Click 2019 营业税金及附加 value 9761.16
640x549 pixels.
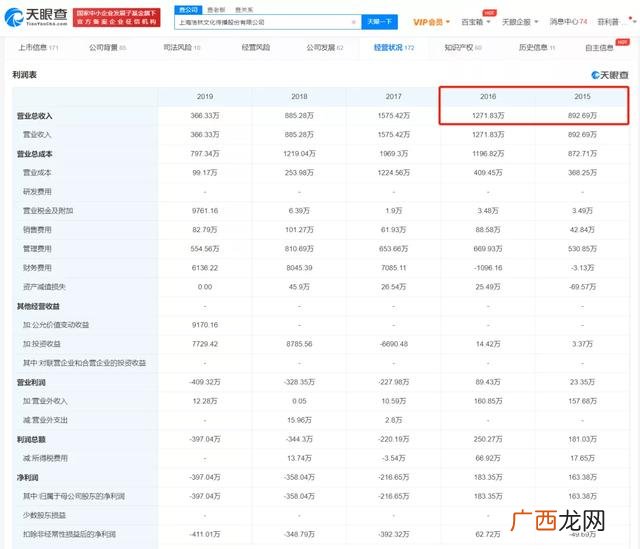(x=205, y=211)
